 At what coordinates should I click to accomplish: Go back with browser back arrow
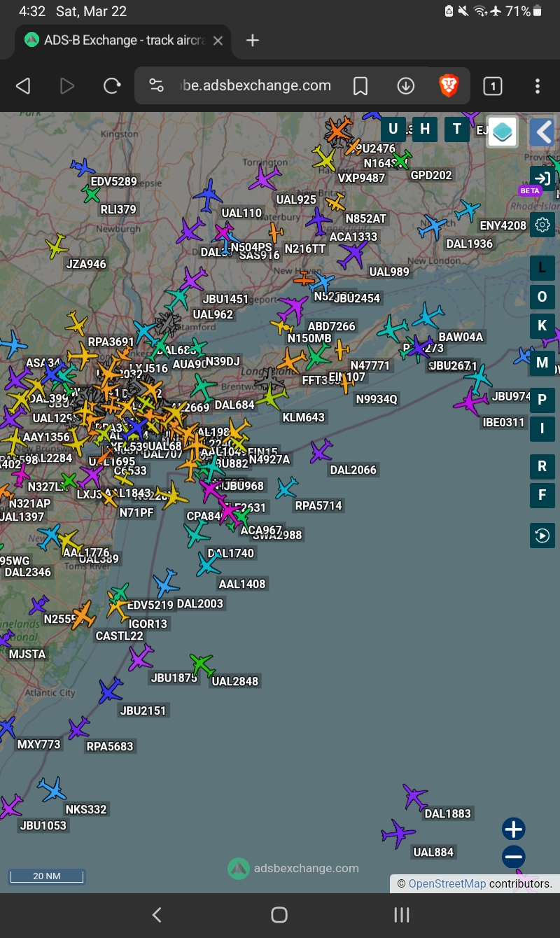coord(23,85)
